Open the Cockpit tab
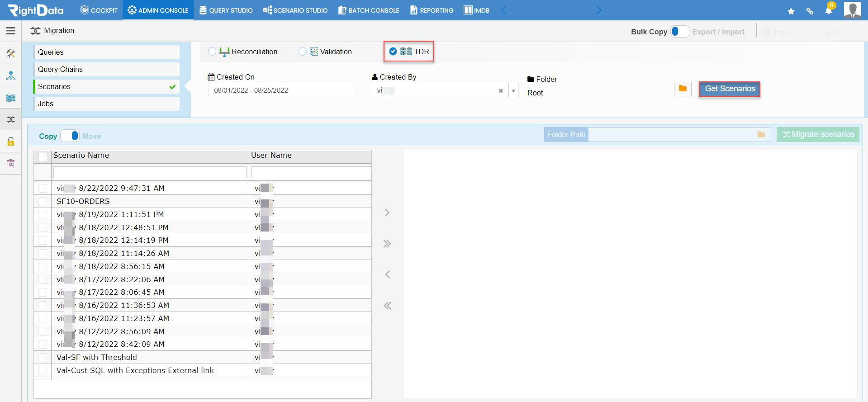This screenshot has height=402, width=868. [99, 10]
